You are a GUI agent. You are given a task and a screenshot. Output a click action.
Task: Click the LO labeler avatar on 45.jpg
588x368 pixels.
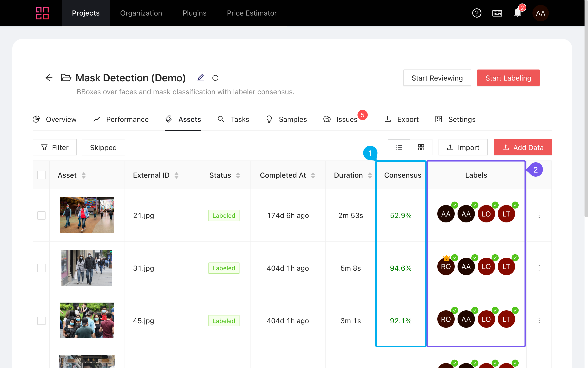click(x=486, y=319)
